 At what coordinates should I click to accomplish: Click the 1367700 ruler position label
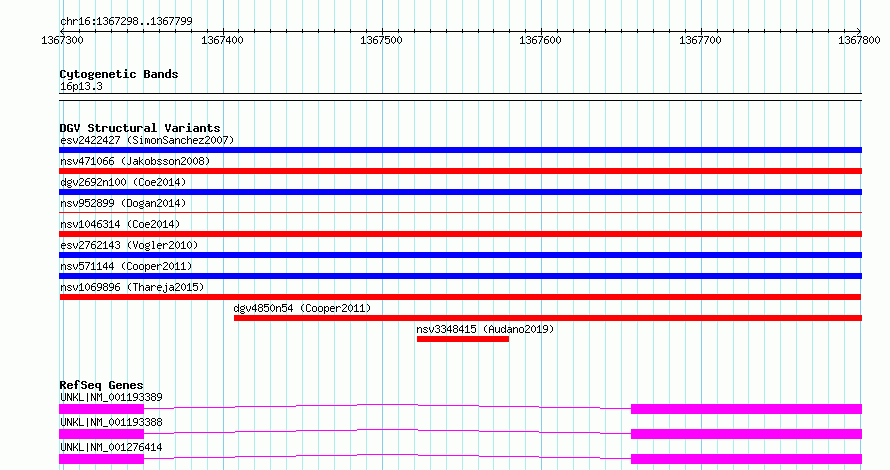(700, 40)
